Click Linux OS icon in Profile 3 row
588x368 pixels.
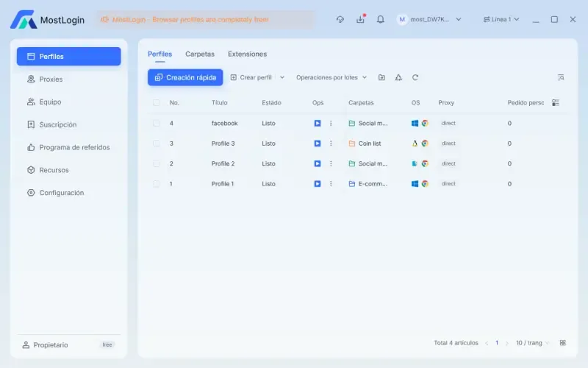click(x=415, y=144)
